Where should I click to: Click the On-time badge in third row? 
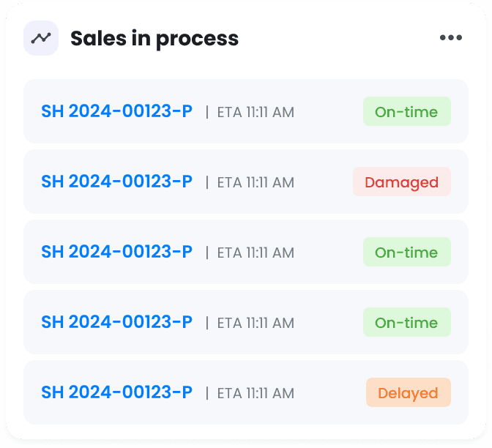pyautogui.click(x=407, y=252)
